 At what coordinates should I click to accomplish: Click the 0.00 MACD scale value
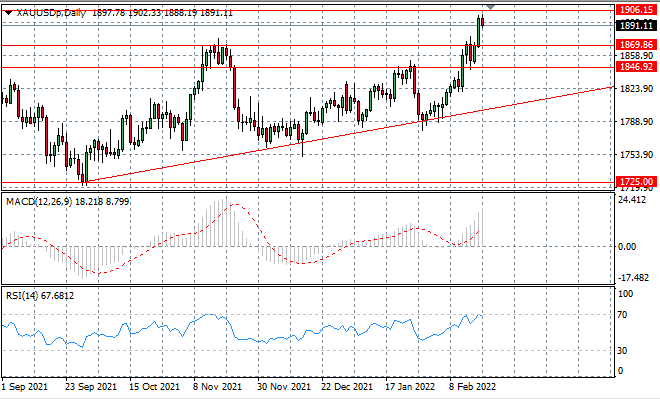click(627, 247)
